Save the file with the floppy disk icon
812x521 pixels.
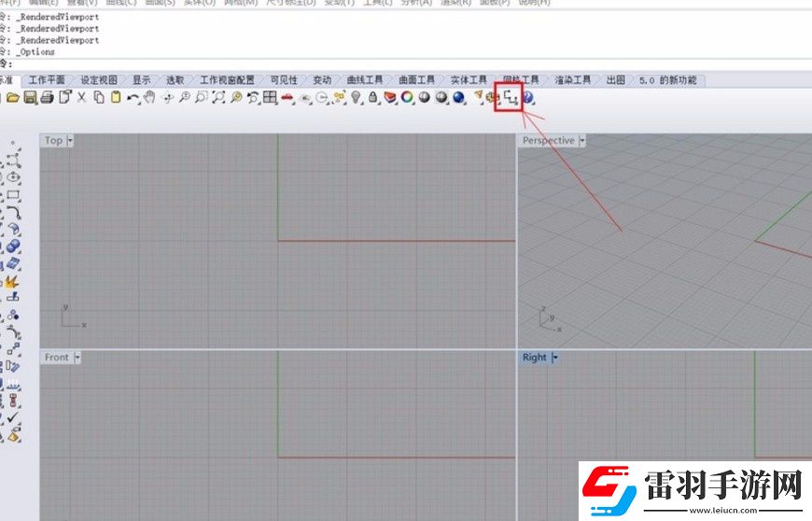pos(30,97)
